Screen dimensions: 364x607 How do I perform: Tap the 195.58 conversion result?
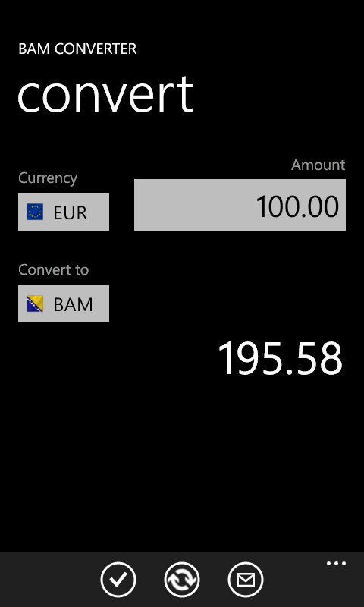(280, 358)
